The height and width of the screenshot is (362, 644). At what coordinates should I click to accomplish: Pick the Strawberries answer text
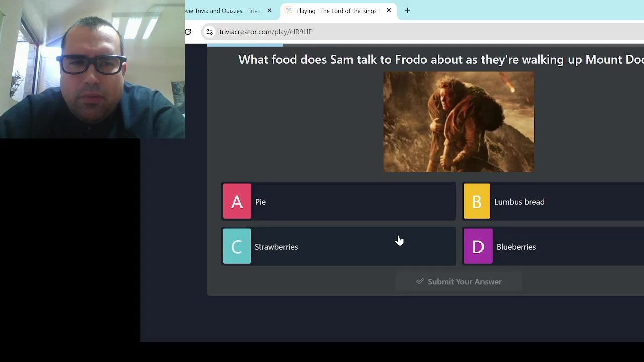pyautogui.click(x=276, y=247)
